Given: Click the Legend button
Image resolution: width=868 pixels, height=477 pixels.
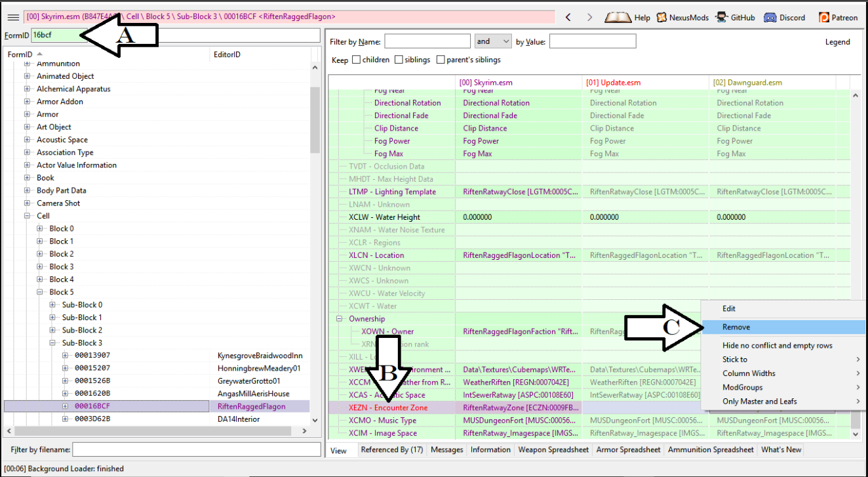Looking at the screenshot, I should tap(838, 42).
